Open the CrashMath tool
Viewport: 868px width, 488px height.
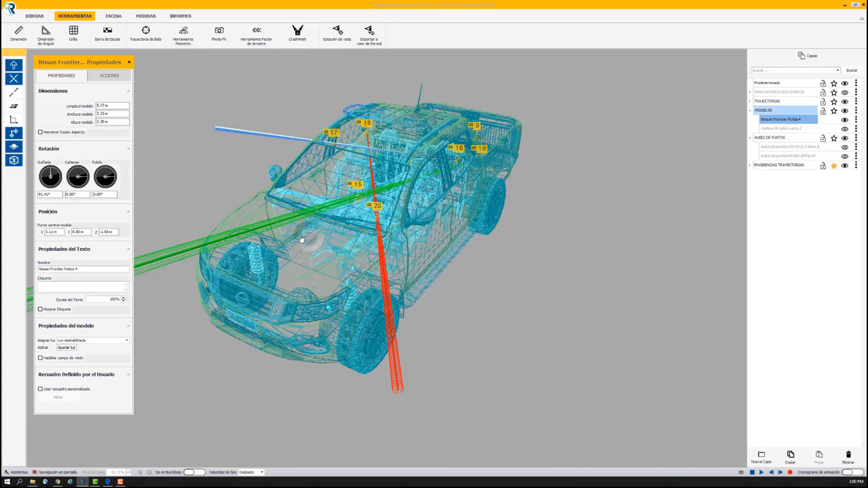click(x=297, y=33)
